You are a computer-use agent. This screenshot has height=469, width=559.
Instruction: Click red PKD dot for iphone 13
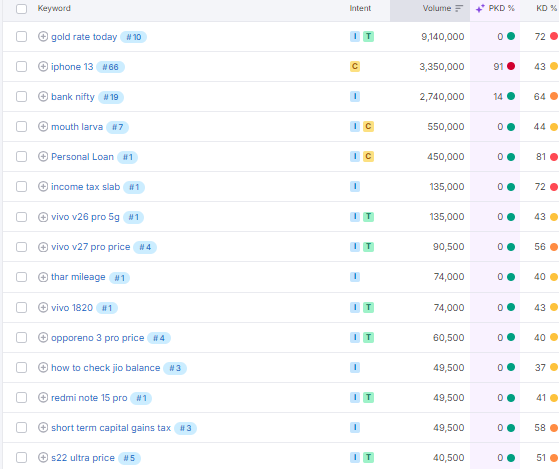click(x=511, y=66)
